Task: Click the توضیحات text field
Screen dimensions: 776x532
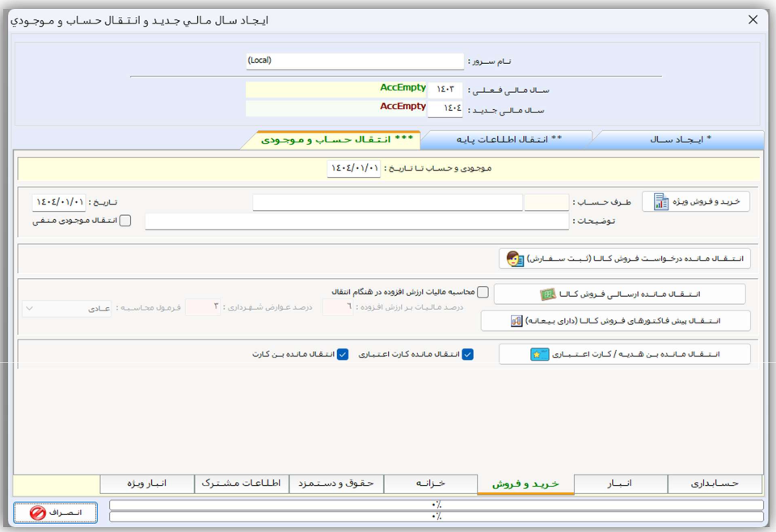Action: (356, 222)
